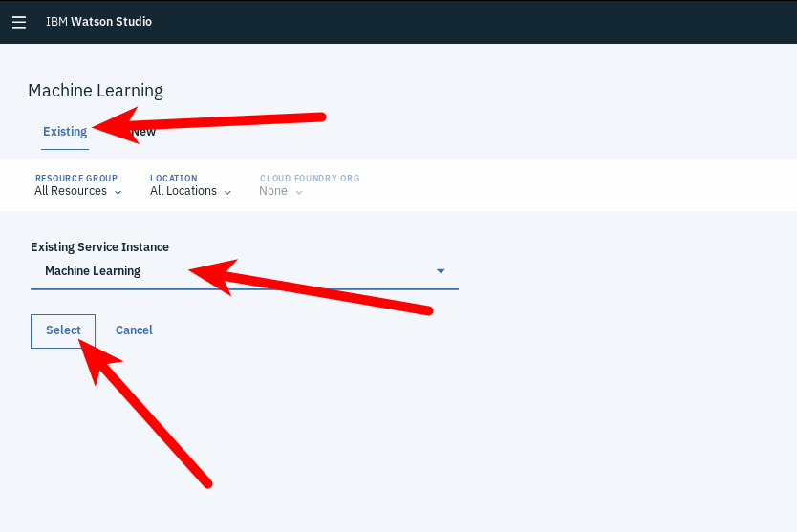The height and width of the screenshot is (532, 797).
Task: Click the Machine Learning page heading
Action: [96, 91]
